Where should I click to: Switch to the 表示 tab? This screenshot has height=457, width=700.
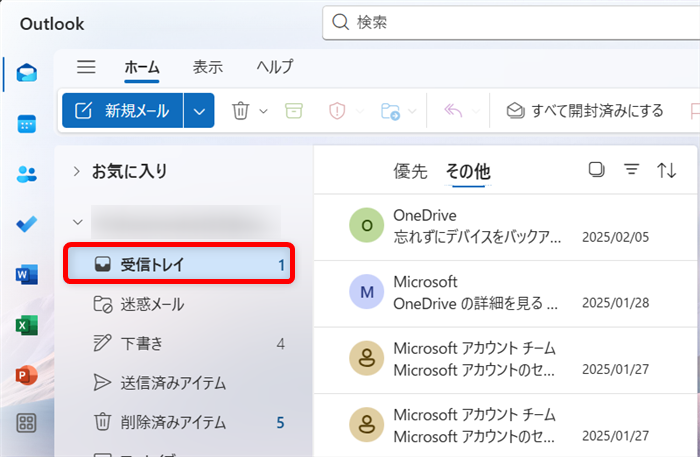(x=208, y=67)
